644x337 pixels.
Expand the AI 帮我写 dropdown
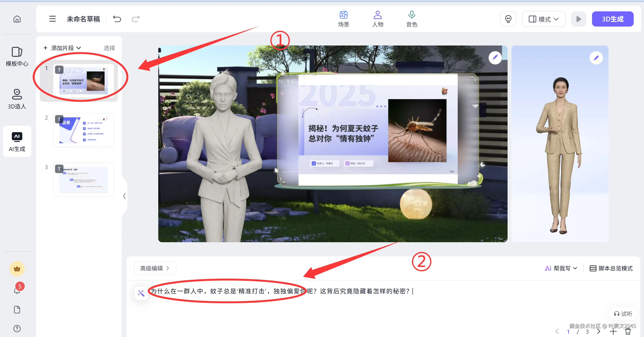561,268
